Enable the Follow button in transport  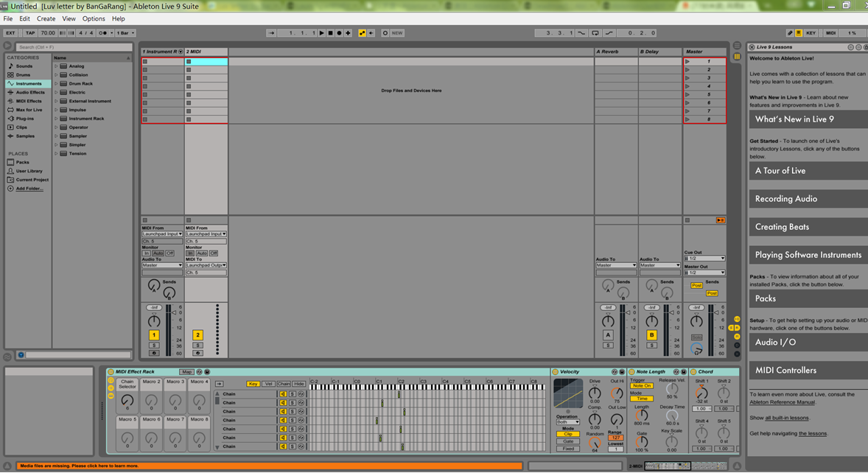click(x=271, y=33)
